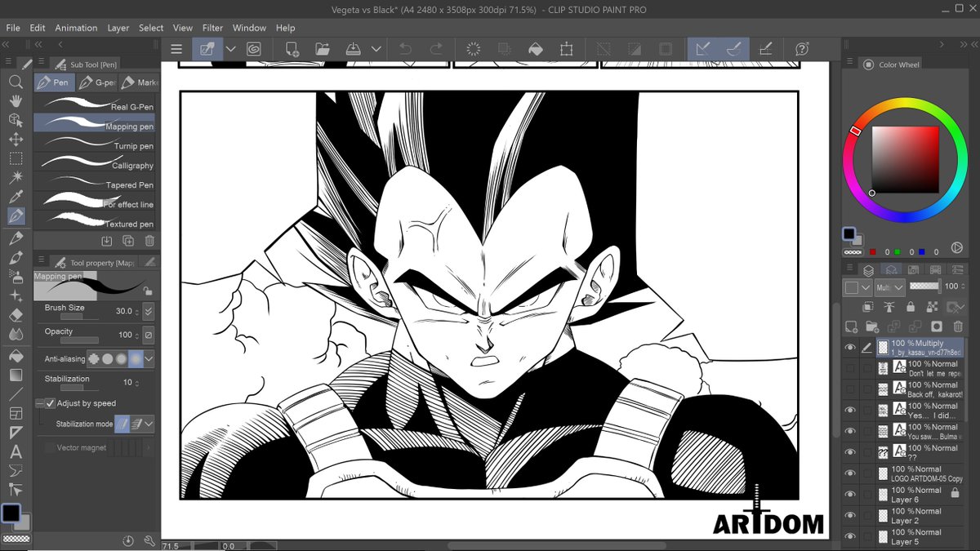The width and height of the screenshot is (980, 551).
Task: Choose the Real G-Pen sub tool
Action: pos(94,104)
